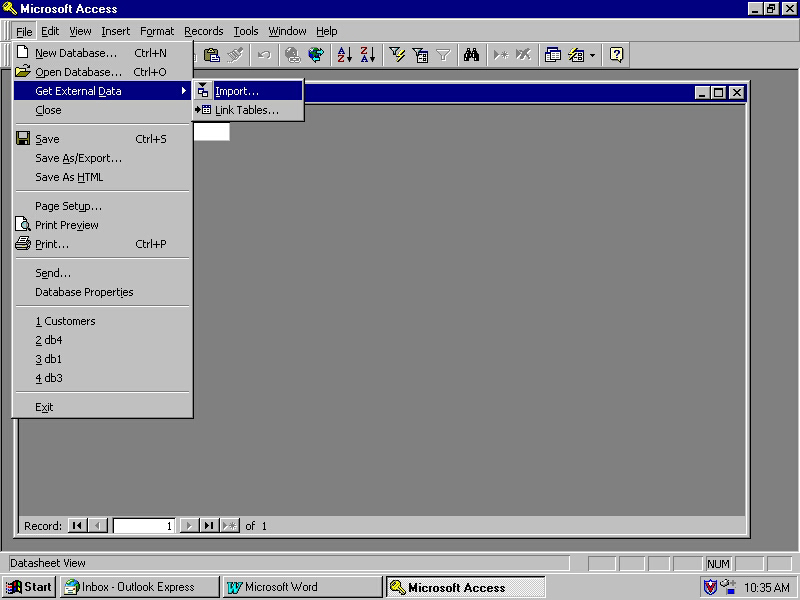Click the Insert Hyperlink globe icon
The height and width of the screenshot is (600, 800).
click(292, 55)
